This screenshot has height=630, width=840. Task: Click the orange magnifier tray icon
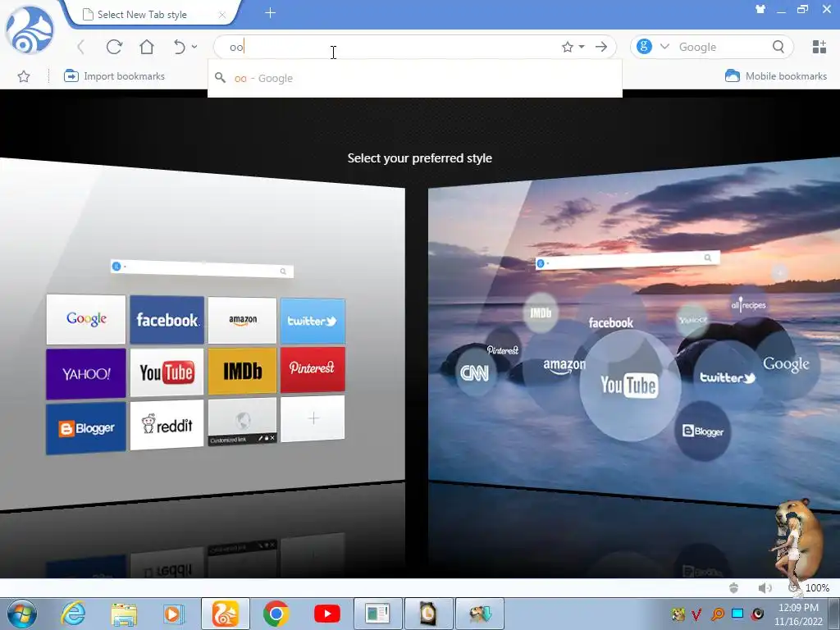tap(718, 614)
